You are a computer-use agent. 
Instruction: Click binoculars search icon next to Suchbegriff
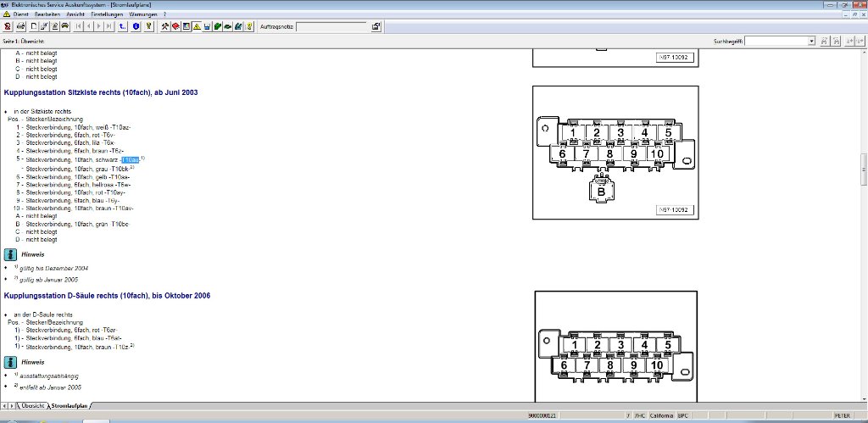825,41
